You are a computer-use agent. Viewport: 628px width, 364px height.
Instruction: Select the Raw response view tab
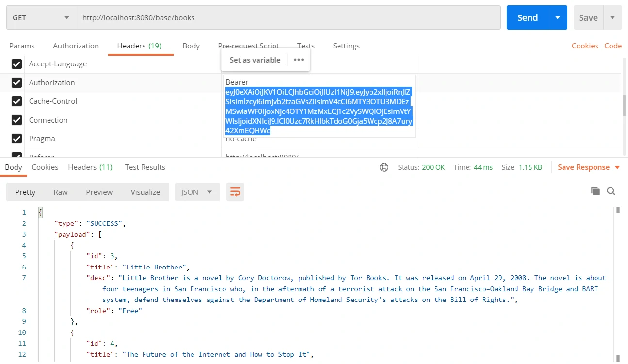pyautogui.click(x=61, y=192)
